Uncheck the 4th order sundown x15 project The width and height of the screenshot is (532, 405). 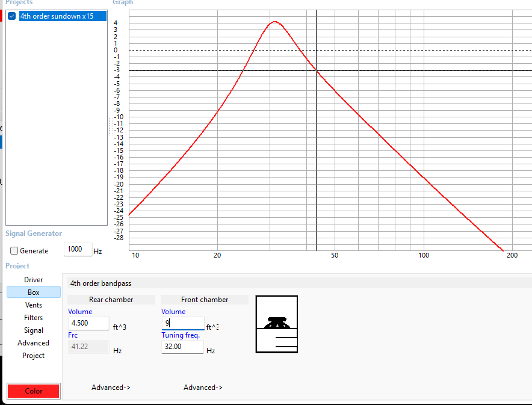[x=12, y=16]
